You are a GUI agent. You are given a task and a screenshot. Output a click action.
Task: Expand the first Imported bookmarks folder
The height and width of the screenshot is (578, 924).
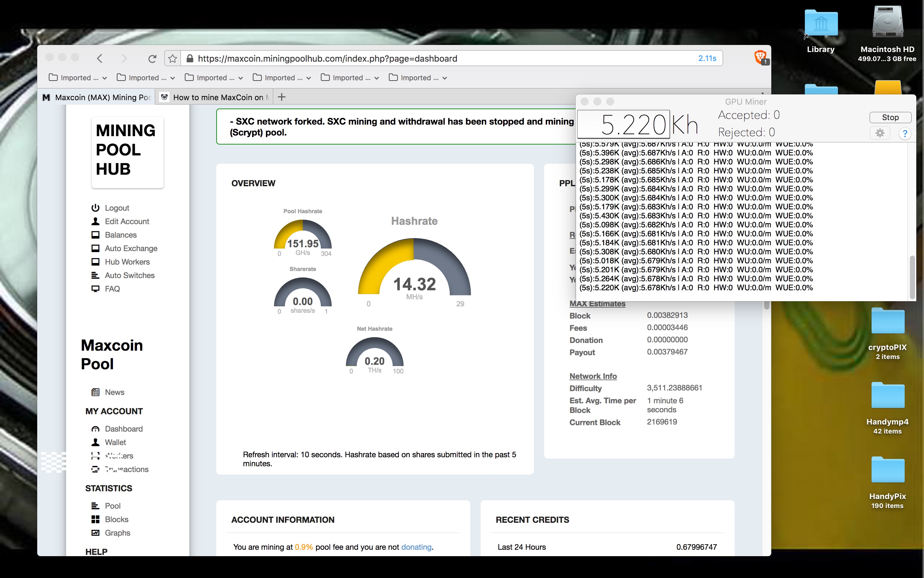(x=78, y=78)
